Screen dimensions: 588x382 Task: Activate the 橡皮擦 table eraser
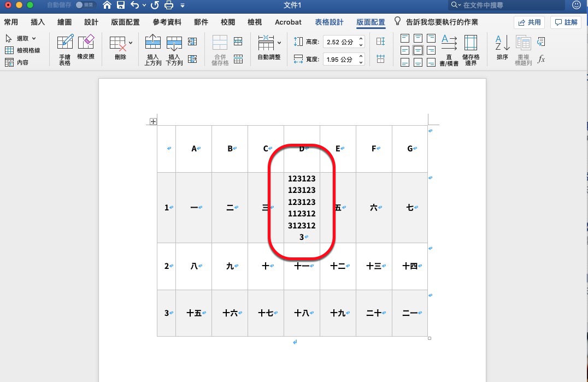pos(86,49)
